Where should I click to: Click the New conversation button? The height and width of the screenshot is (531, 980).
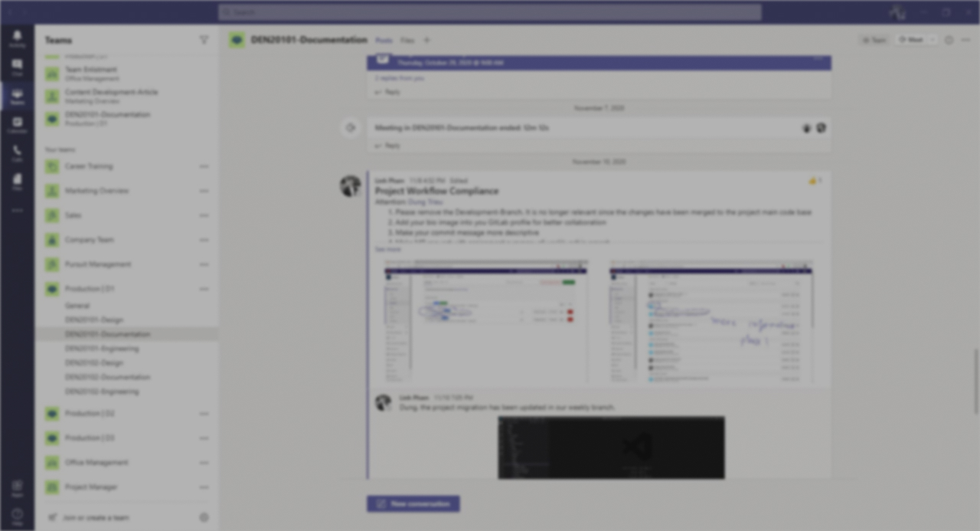[413, 503]
